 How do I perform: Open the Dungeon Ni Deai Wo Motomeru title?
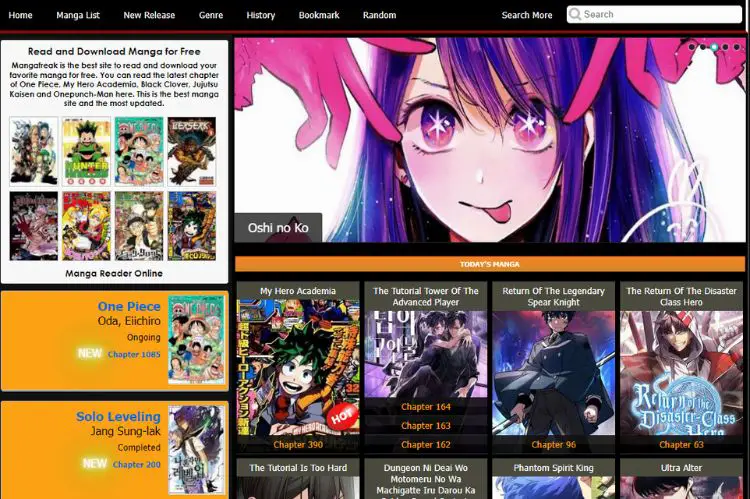(426, 479)
